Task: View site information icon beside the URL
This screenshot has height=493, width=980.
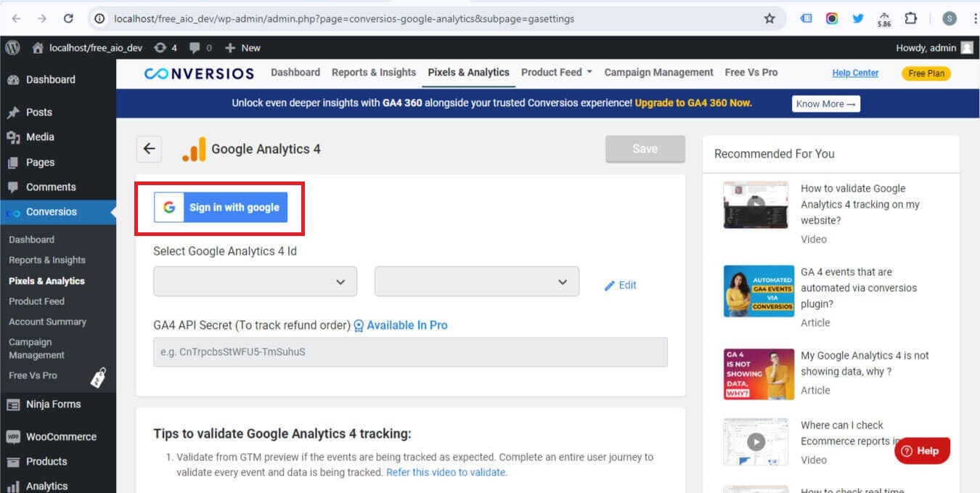Action: 100,19
